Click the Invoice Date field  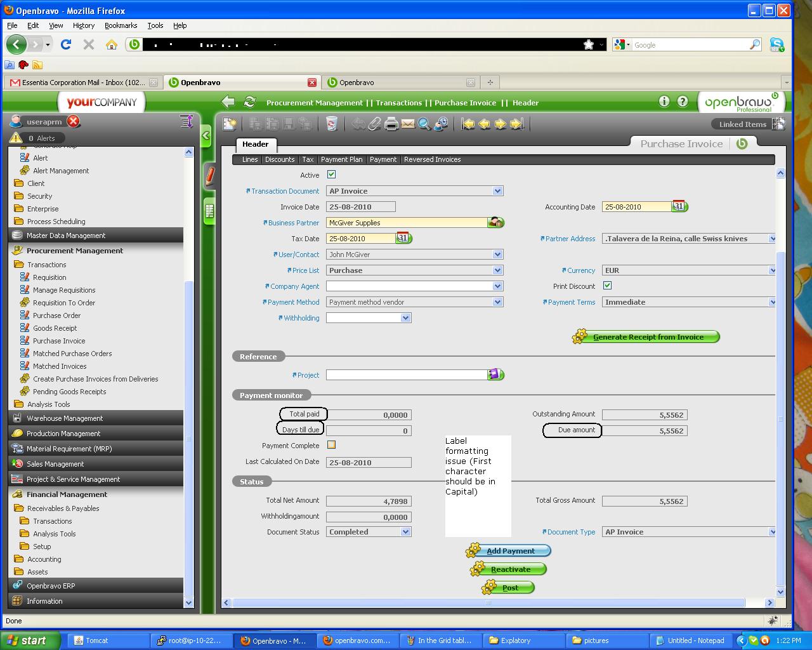(360, 206)
